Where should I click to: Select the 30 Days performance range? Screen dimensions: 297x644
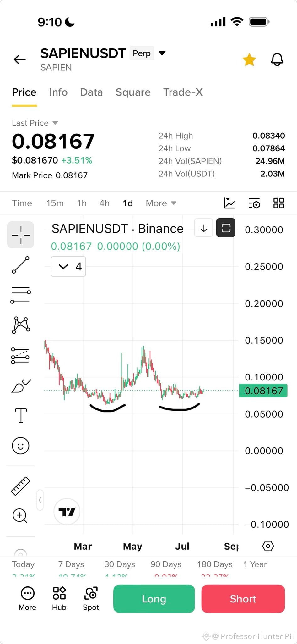120,564
